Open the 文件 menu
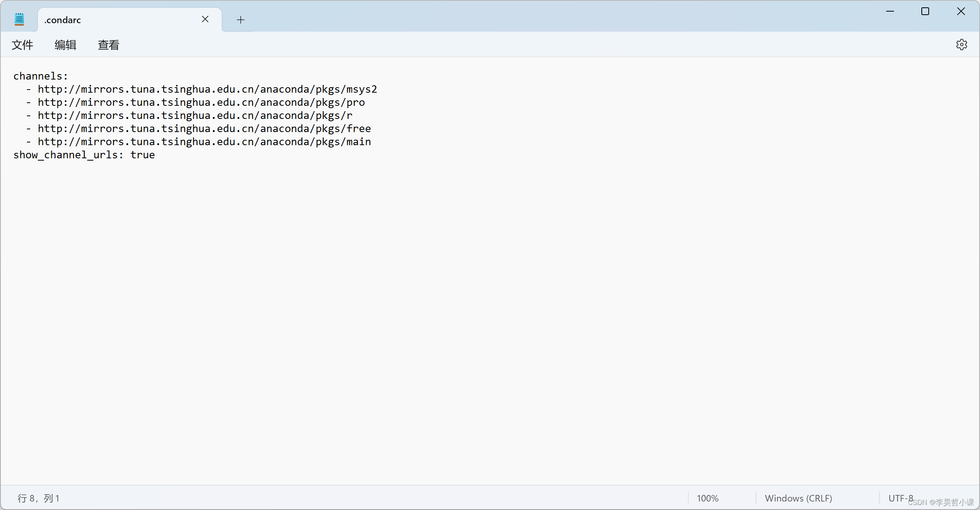This screenshot has height=510, width=980. (x=22, y=45)
